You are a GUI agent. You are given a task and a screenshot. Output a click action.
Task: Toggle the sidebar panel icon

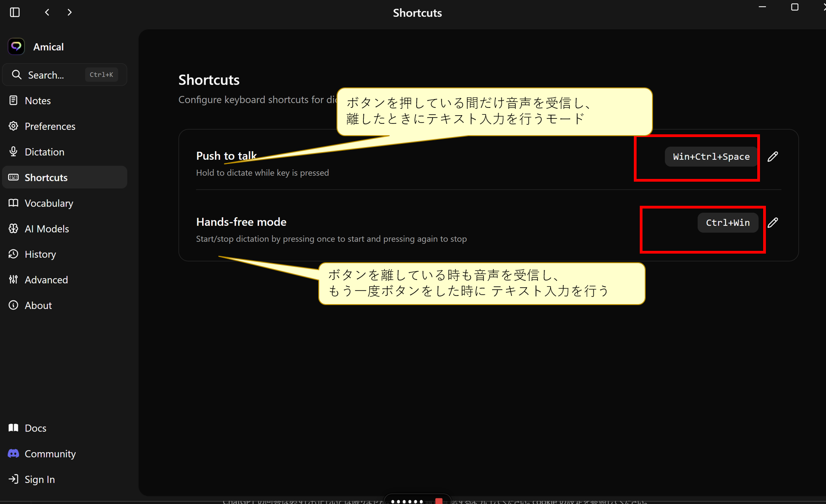click(15, 12)
